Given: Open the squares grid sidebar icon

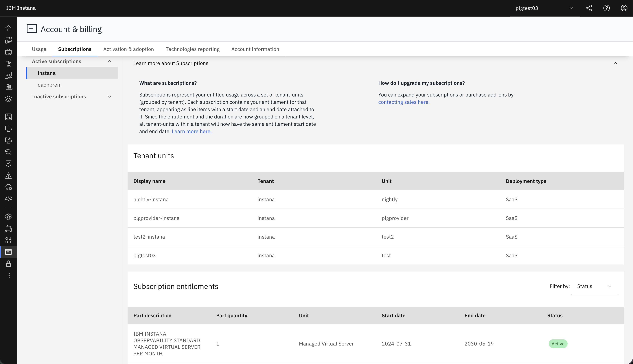Looking at the screenshot, I should 8,64.
